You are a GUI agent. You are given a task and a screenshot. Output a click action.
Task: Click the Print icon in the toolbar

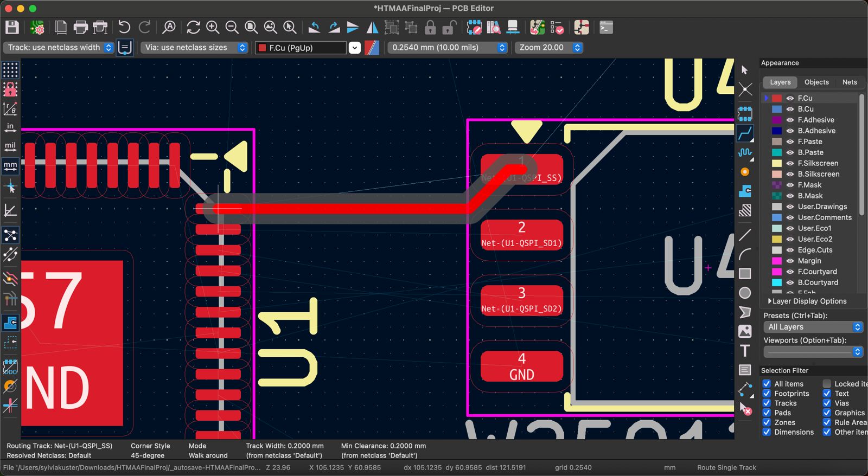(80, 27)
